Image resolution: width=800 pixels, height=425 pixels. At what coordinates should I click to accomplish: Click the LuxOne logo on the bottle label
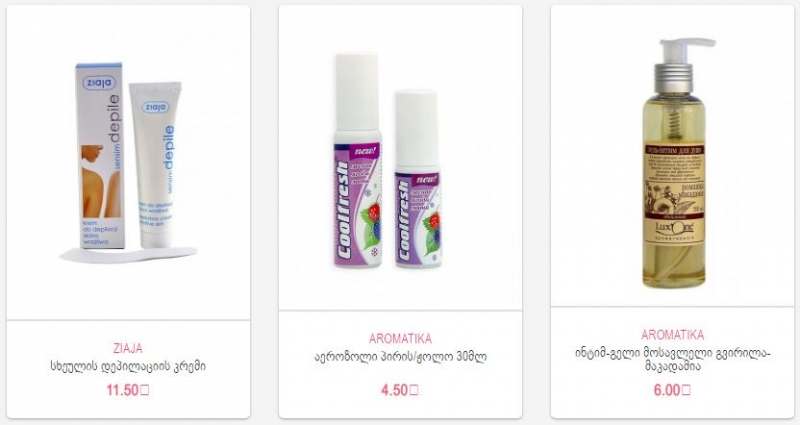pos(673,228)
